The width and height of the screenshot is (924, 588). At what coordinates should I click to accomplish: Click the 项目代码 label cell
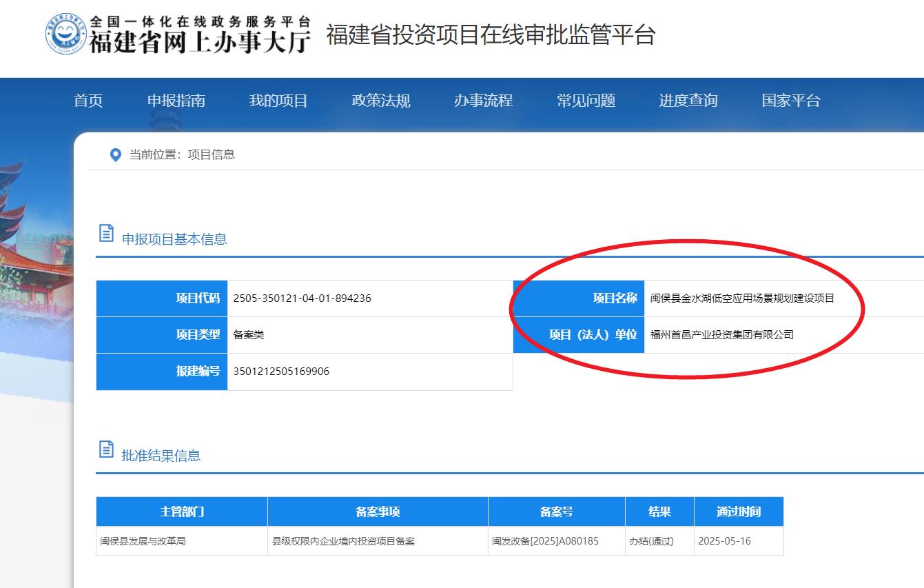tap(162, 298)
